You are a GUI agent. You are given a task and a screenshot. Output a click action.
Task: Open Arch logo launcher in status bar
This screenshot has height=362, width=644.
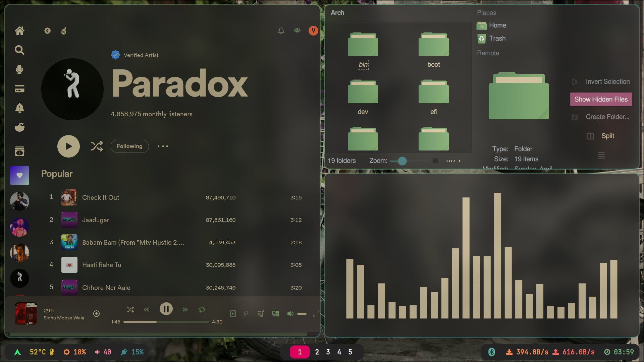point(17,352)
